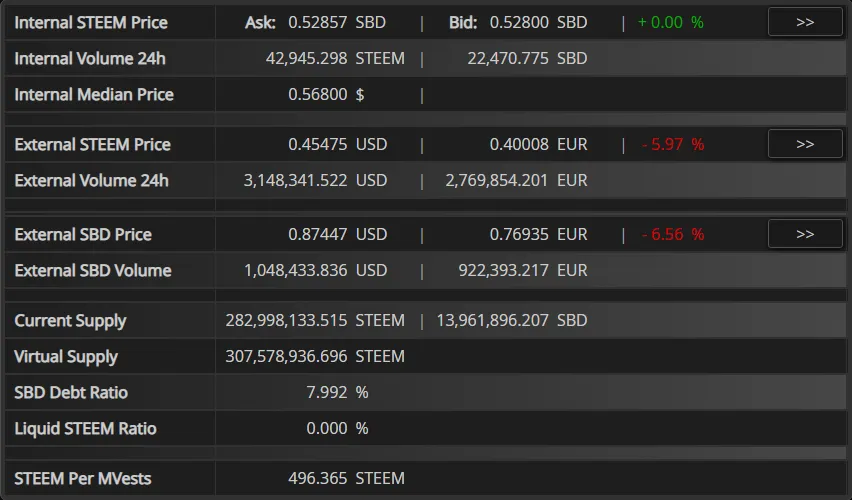Click the Virtual Supply label
The width and height of the screenshot is (852, 500).
coord(66,357)
